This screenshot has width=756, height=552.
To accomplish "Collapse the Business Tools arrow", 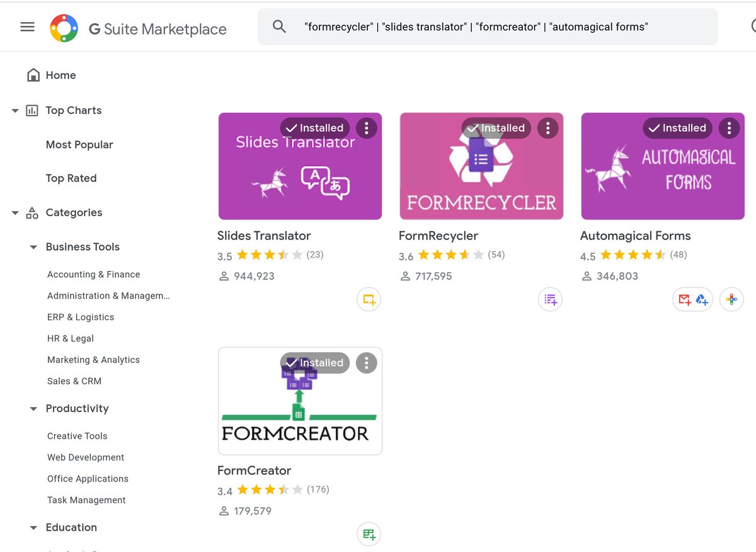I will 33,247.
